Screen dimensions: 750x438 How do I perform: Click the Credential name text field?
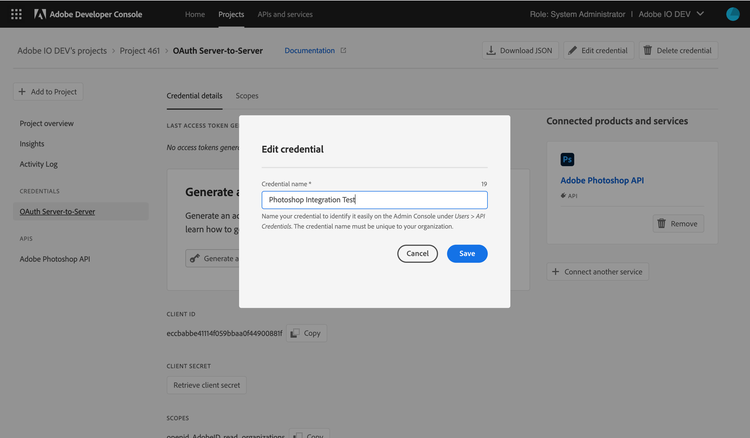click(x=374, y=200)
